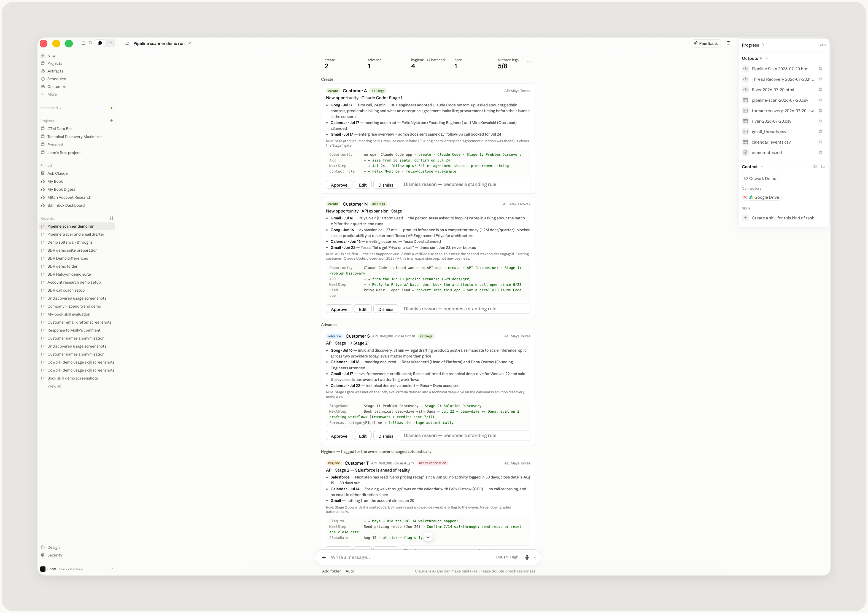This screenshot has height=613, width=868.
Task: Open pinned Ask Claude
Action: [x=58, y=174]
